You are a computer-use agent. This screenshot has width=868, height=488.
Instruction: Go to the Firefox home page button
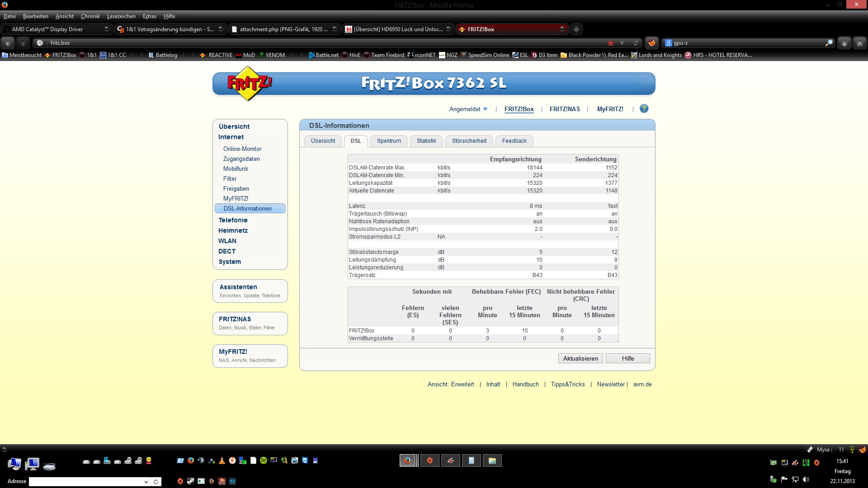pyautogui.click(x=859, y=43)
